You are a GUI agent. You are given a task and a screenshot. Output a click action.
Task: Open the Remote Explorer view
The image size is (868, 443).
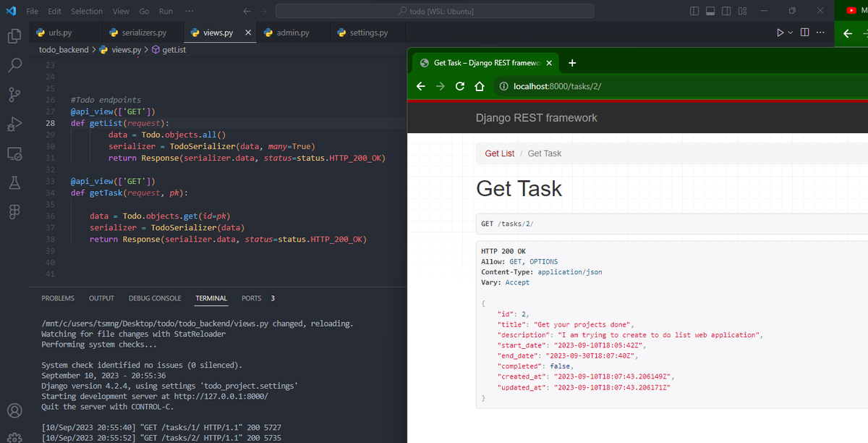click(x=14, y=153)
